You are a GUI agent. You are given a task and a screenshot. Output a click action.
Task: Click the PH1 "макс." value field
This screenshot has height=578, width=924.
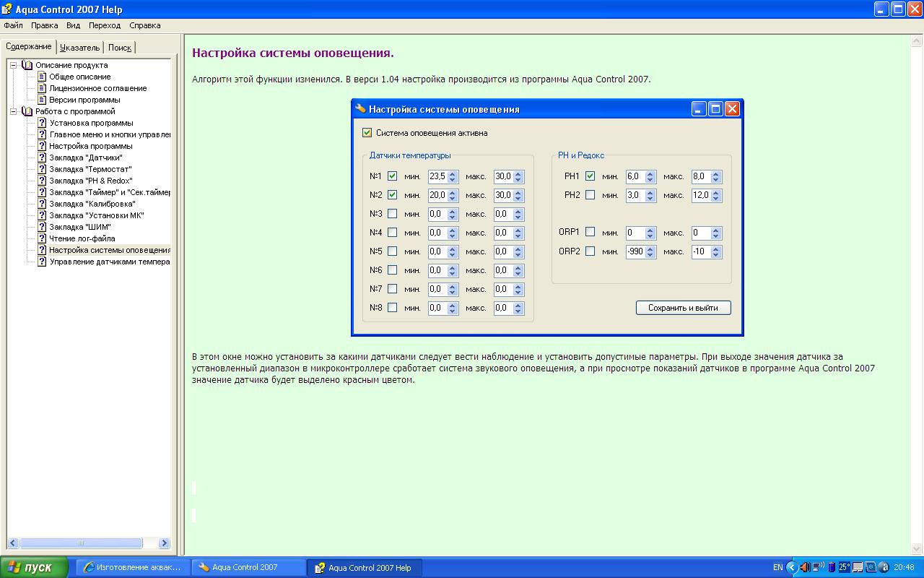700,176
